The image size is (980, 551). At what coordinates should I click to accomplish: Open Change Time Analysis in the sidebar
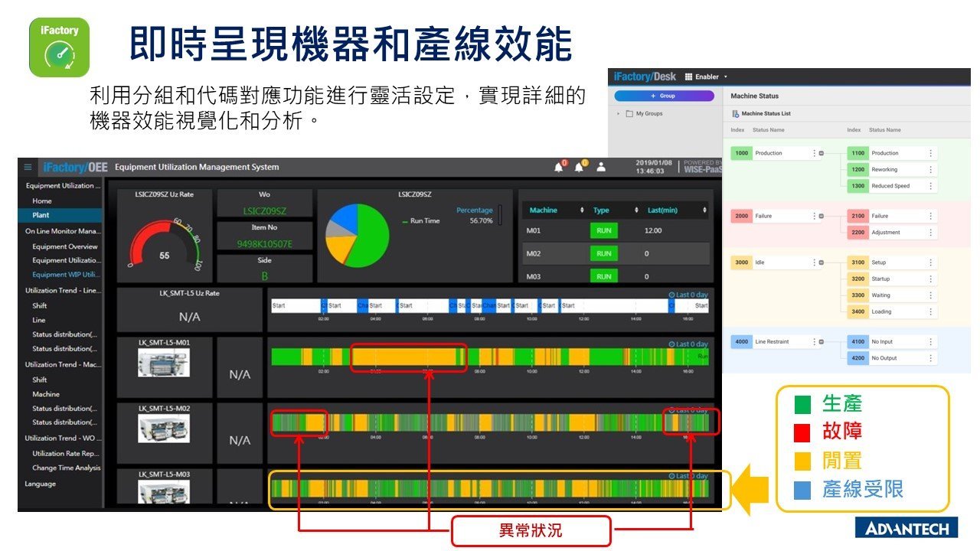66,468
